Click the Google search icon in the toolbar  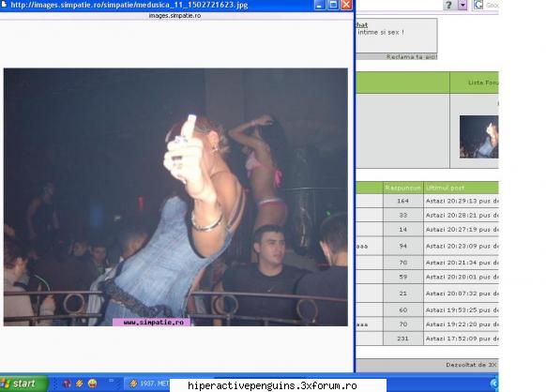pyautogui.click(x=478, y=5)
